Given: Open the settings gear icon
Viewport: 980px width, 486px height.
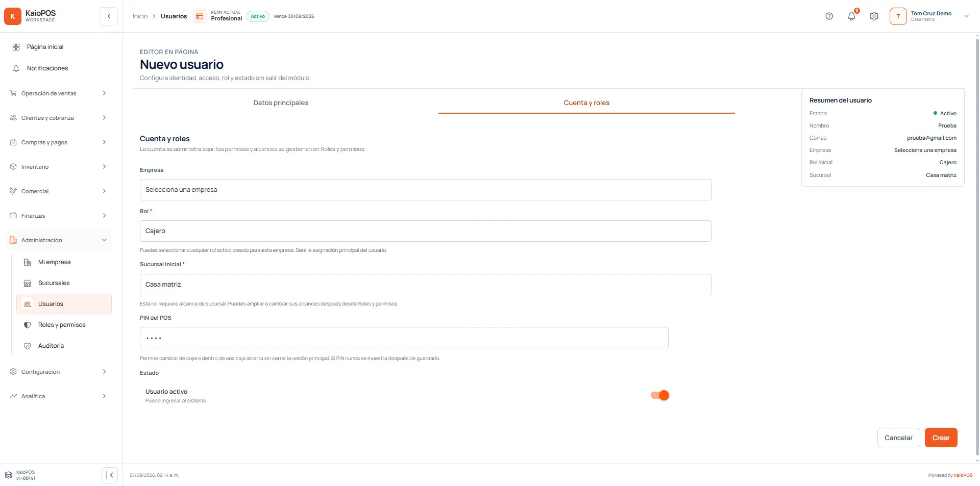Looking at the screenshot, I should 874,16.
